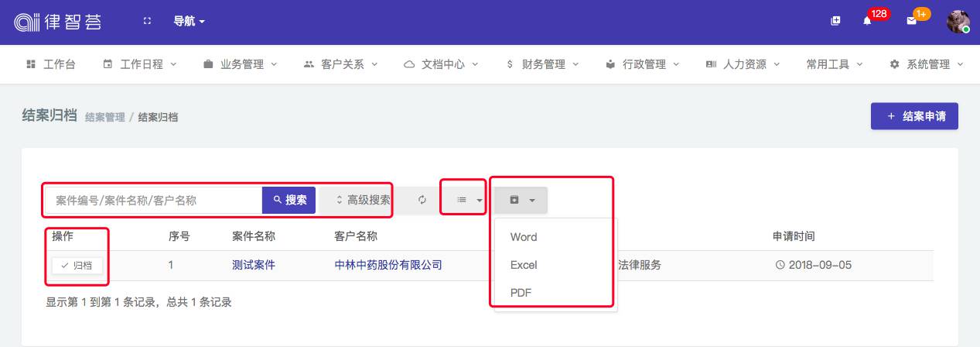Click the 律智荟 logo

58,22
